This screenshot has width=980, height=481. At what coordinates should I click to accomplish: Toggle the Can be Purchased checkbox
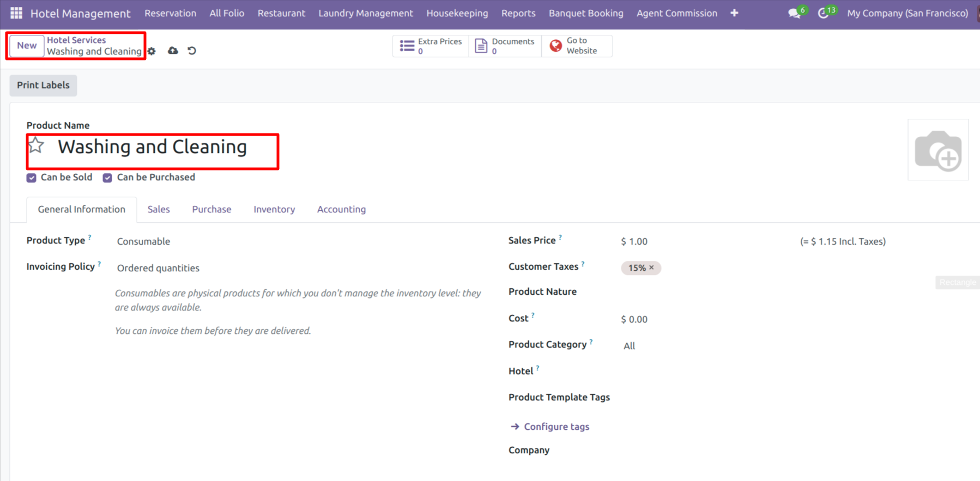pyautogui.click(x=107, y=178)
